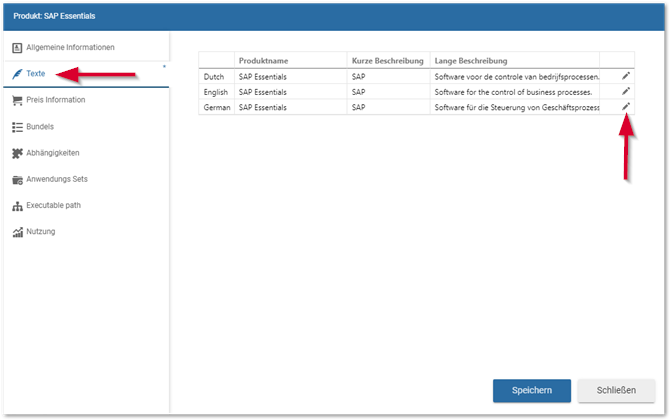Click the shopping cart icon for Preis Information
The height and width of the screenshot is (420, 670).
(17, 100)
